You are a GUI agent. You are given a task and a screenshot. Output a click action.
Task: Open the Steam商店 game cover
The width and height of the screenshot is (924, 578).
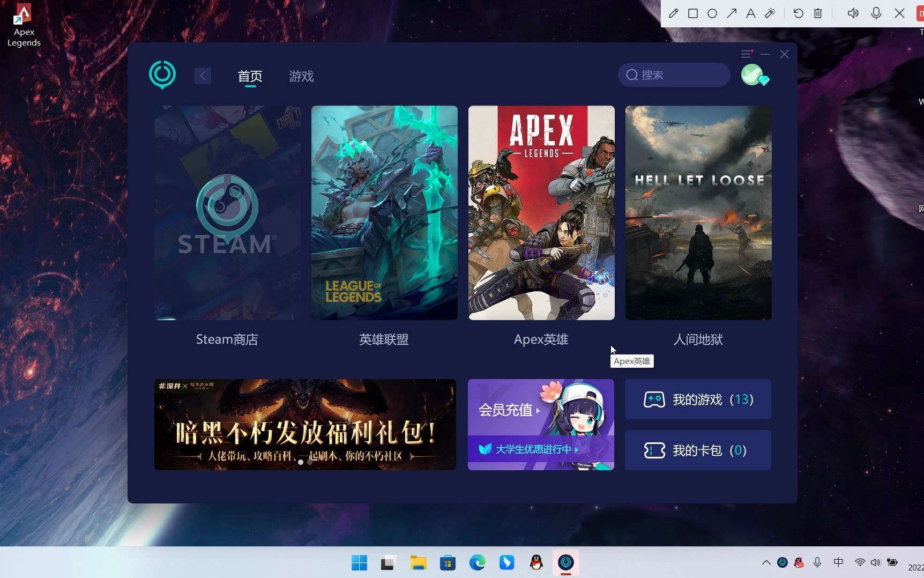click(x=227, y=213)
